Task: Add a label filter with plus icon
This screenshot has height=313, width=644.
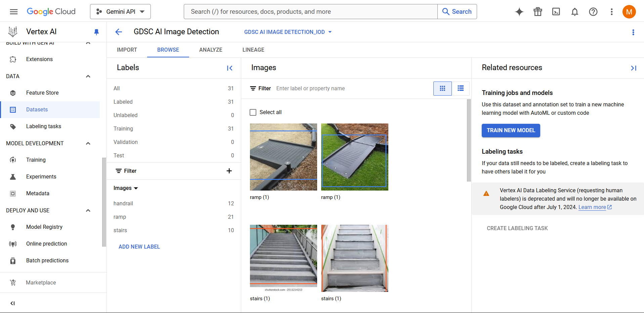Action: tap(229, 171)
